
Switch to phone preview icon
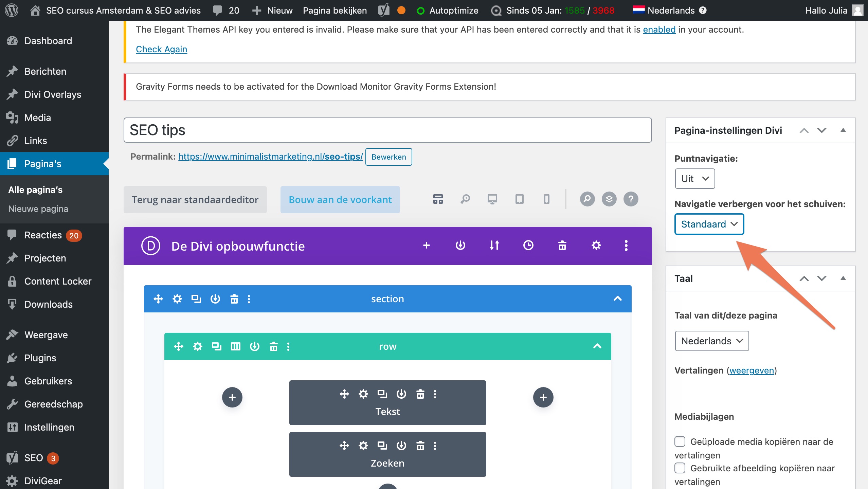click(x=546, y=199)
